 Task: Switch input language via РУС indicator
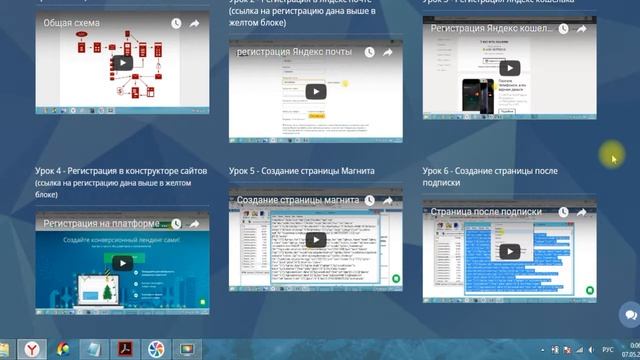coord(607,350)
